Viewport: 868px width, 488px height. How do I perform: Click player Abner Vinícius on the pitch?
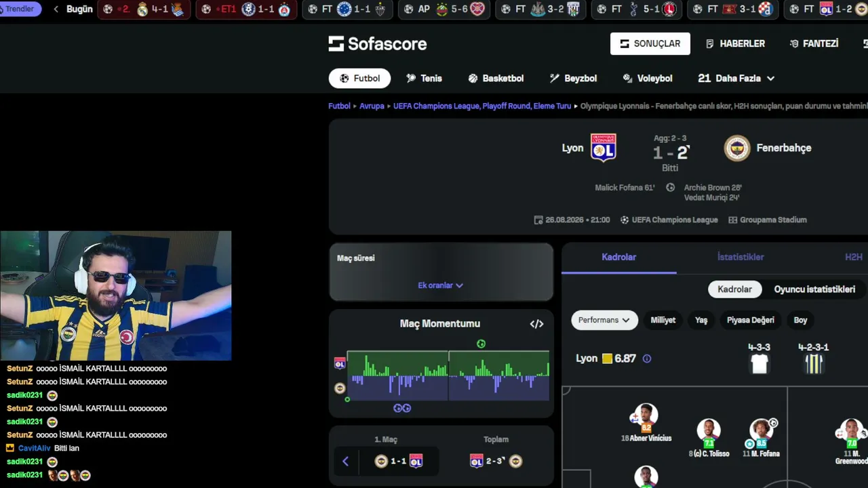(x=646, y=424)
